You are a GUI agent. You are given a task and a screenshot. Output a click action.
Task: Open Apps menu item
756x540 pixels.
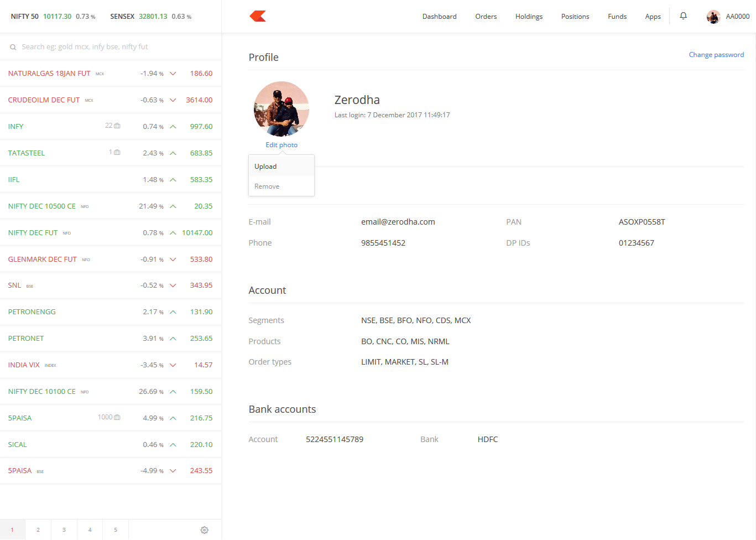click(653, 17)
